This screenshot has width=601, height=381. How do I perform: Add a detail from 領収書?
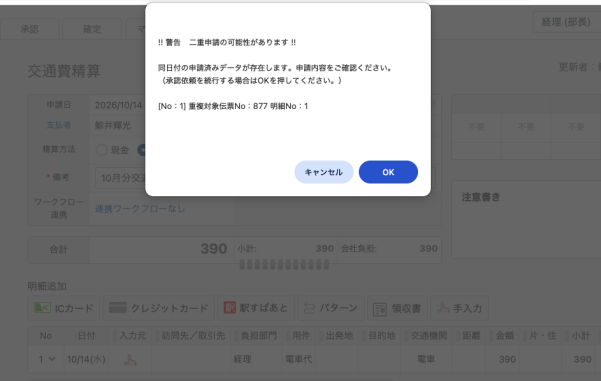coord(397,308)
